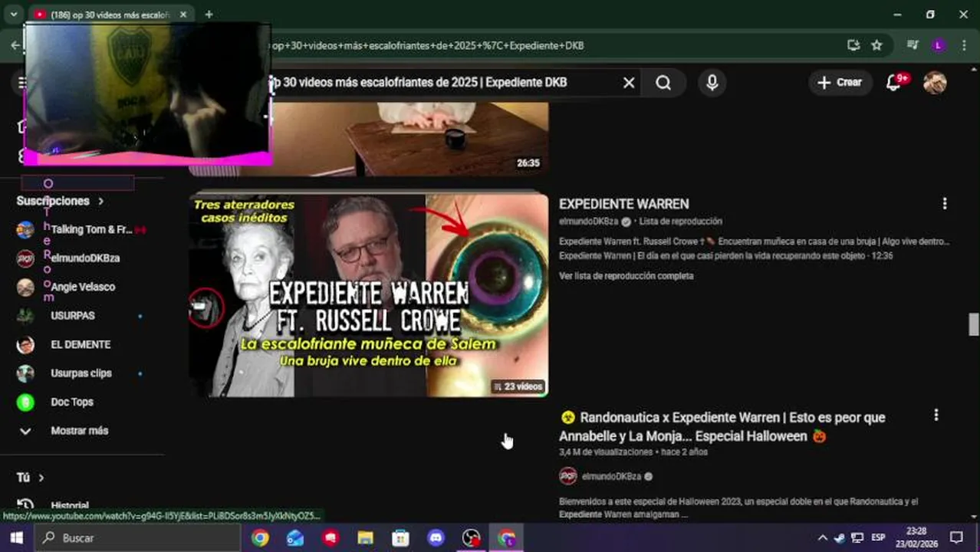Open File Explorer from the taskbar
The width and height of the screenshot is (980, 552).
pyautogui.click(x=366, y=538)
